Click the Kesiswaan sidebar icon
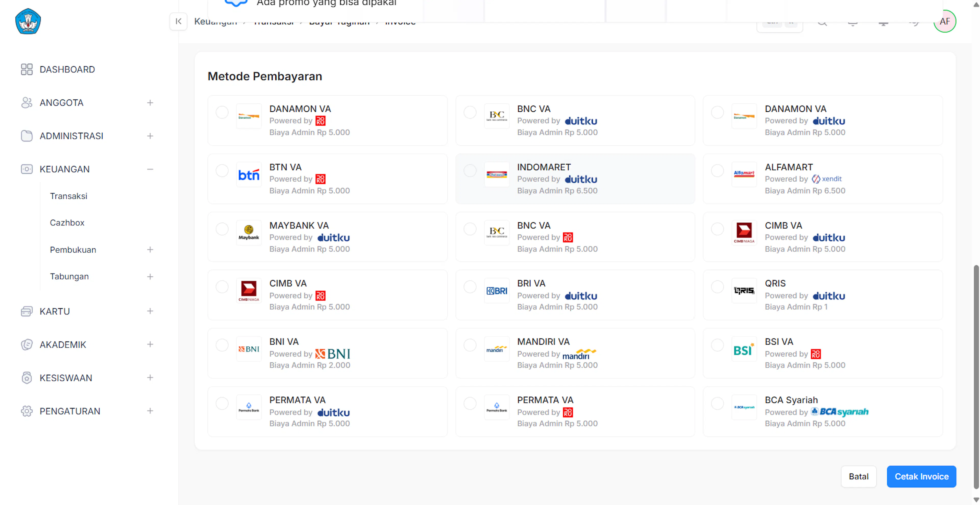This screenshot has height=505, width=980. [27, 378]
